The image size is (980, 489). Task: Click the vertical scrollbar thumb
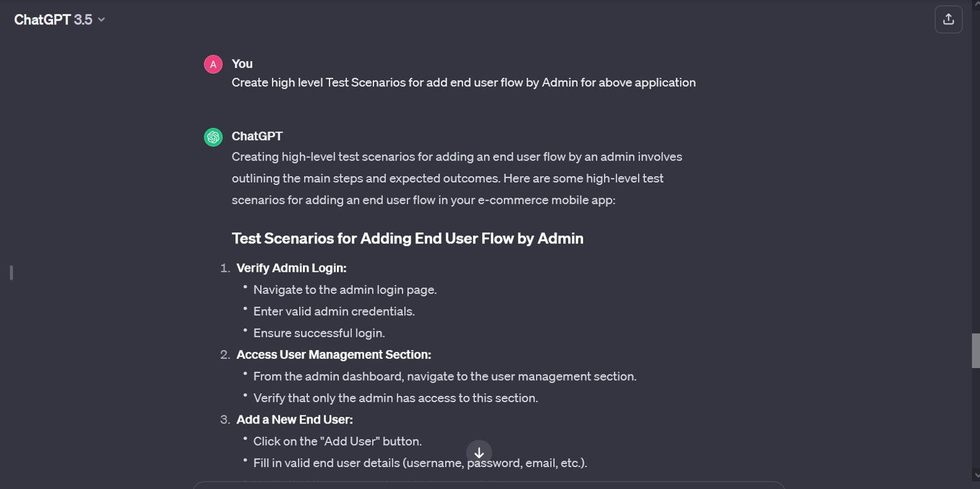point(976,350)
